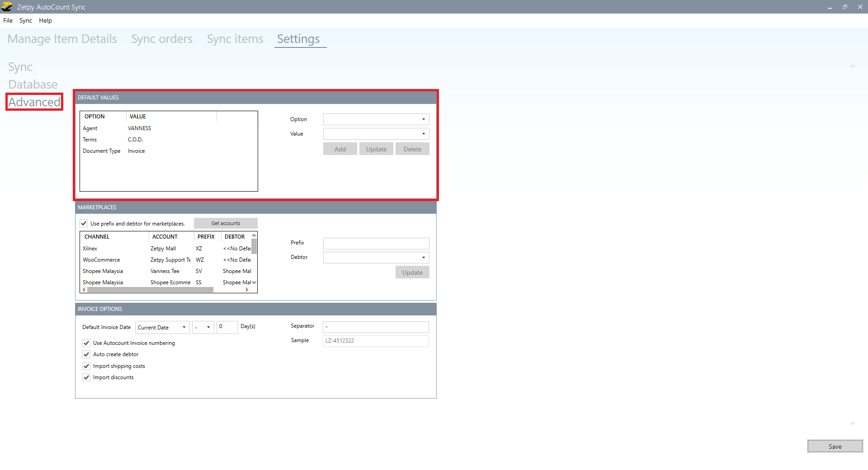868x470 pixels.
Task: Click Update button in Default Values section
Action: pyautogui.click(x=376, y=149)
